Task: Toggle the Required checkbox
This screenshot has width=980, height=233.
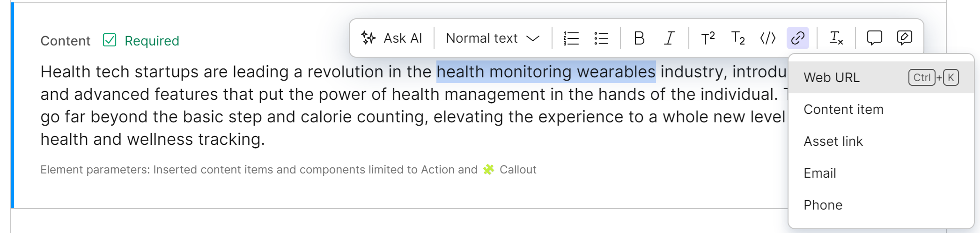Action: 110,40
